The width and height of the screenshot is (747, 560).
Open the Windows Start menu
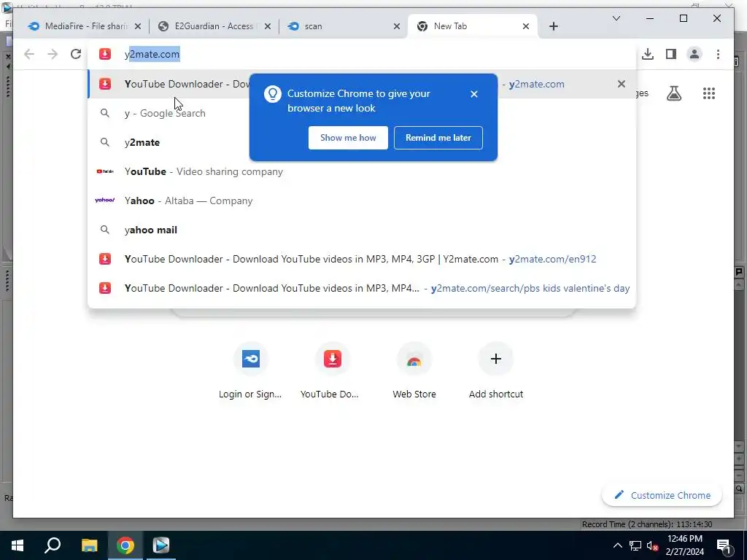(x=18, y=545)
